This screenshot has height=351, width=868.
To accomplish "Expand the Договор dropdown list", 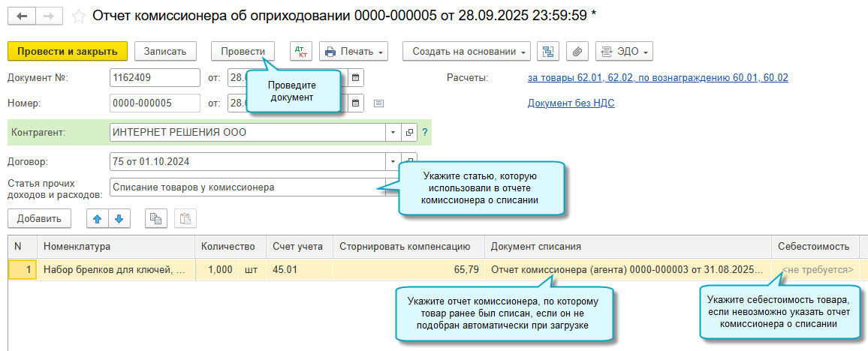I will tap(393, 161).
